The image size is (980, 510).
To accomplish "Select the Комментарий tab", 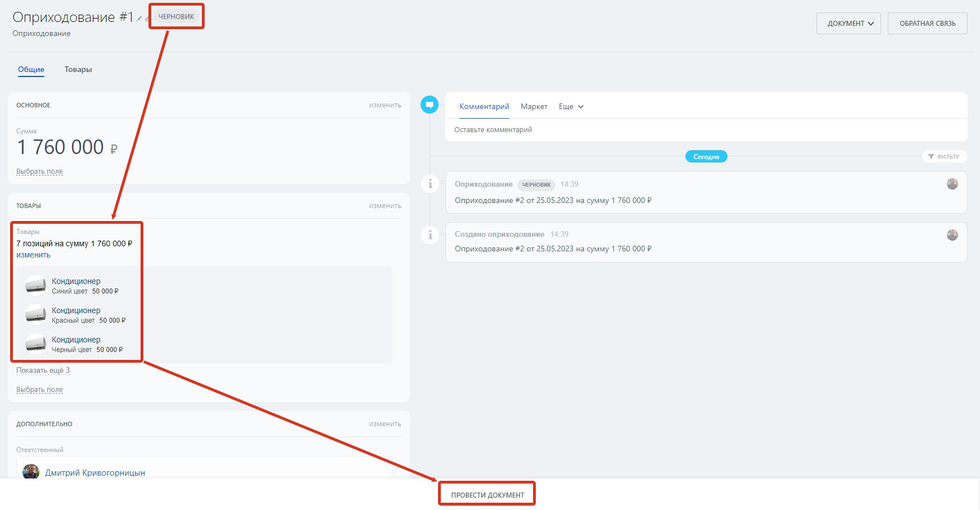I will coord(484,106).
